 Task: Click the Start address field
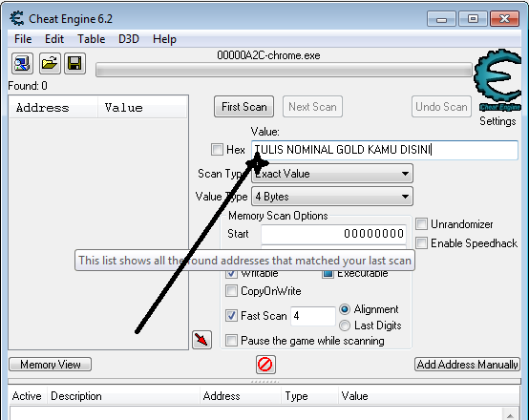pyautogui.click(x=333, y=234)
